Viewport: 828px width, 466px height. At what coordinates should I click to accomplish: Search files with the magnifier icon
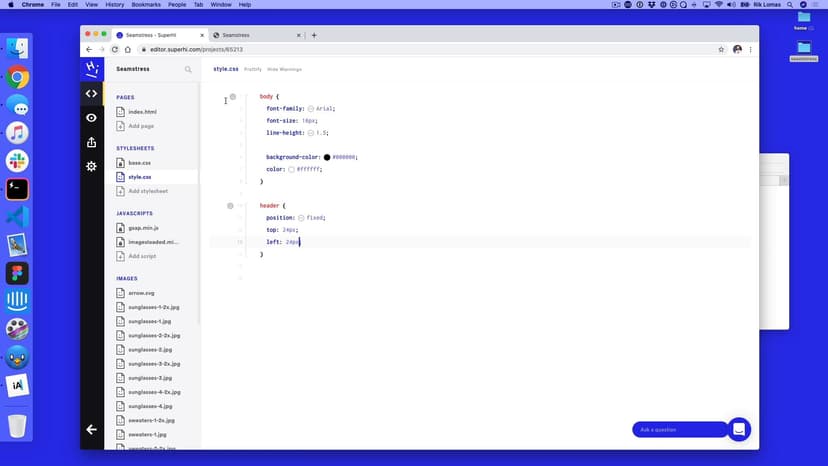188,70
